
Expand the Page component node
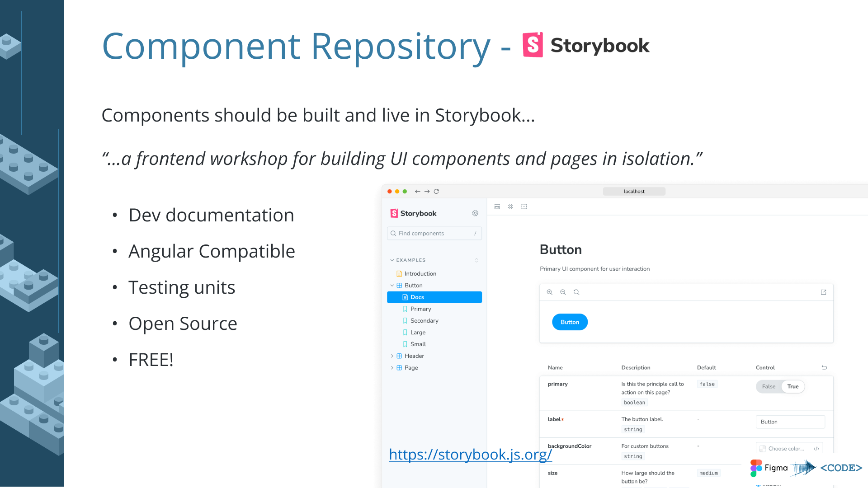pyautogui.click(x=392, y=368)
